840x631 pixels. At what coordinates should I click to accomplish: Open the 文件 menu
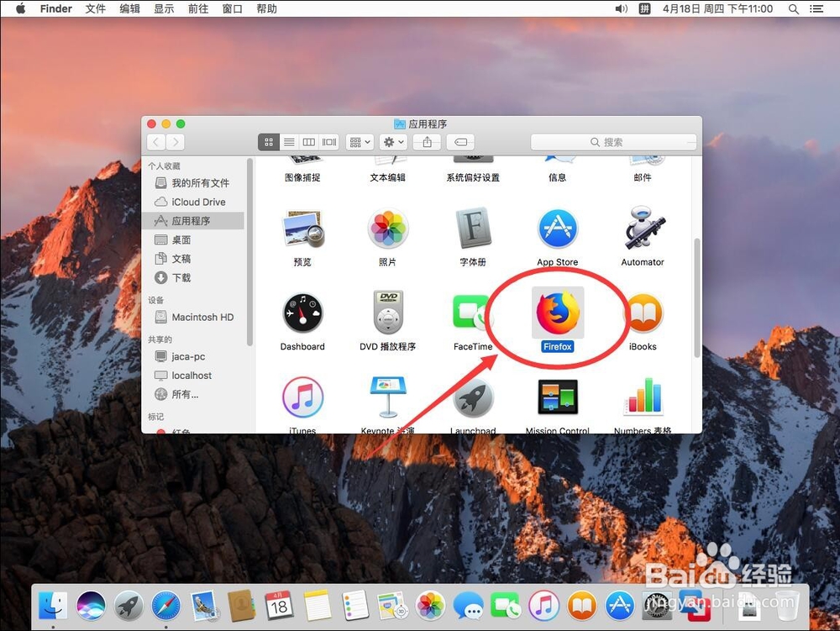96,8
